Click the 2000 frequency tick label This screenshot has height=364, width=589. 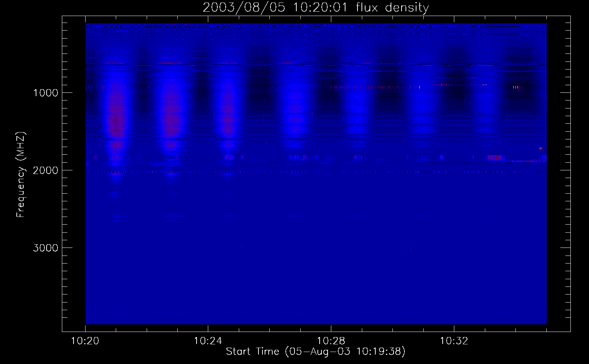(x=46, y=170)
